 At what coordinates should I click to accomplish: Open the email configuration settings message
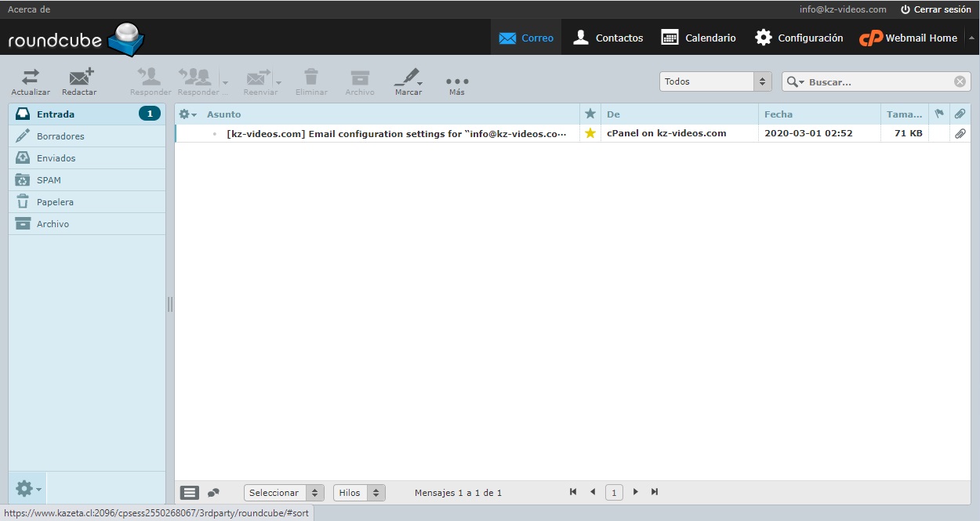point(396,133)
